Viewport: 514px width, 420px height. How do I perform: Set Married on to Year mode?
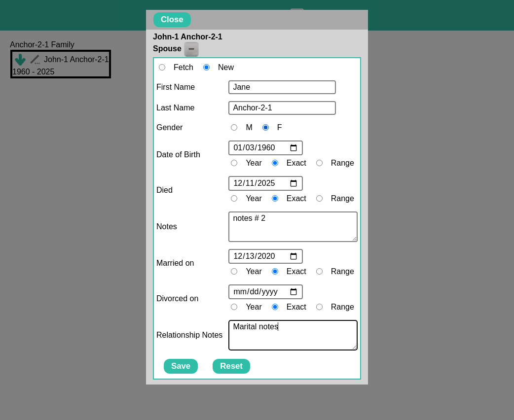234,272
